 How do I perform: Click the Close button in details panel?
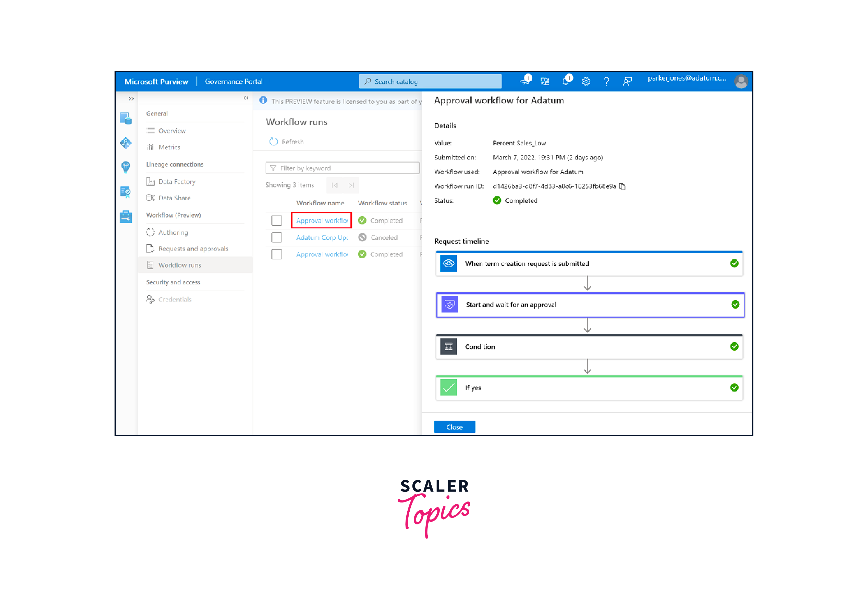tap(454, 427)
